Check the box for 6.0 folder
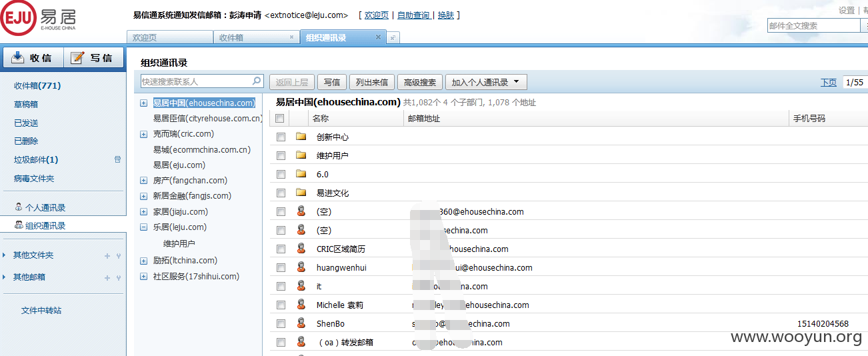This screenshot has height=356, width=868. coord(281,174)
